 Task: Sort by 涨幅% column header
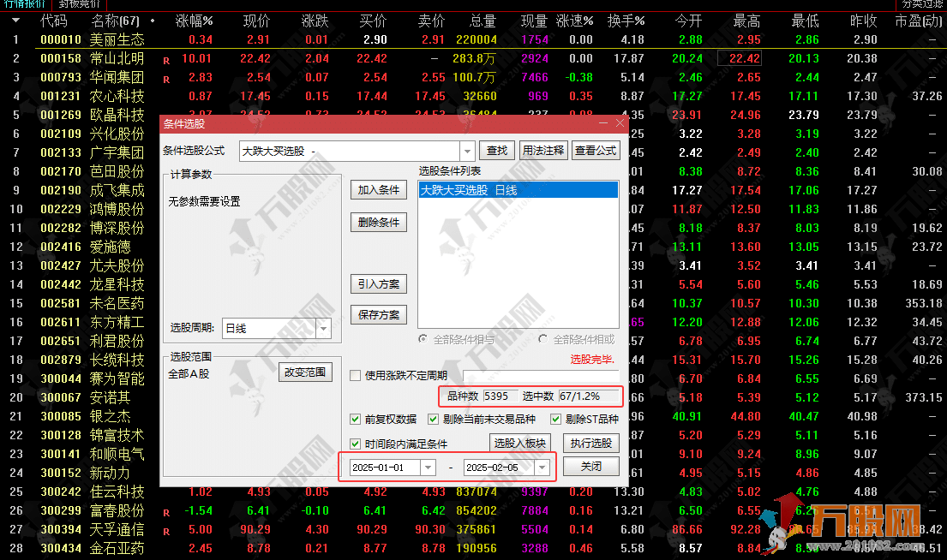point(194,21)
